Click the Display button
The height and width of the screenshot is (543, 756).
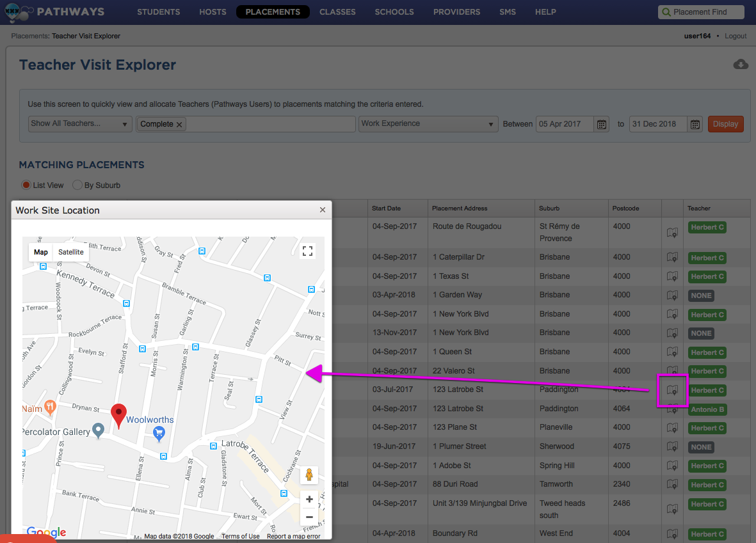click(725, 124)
